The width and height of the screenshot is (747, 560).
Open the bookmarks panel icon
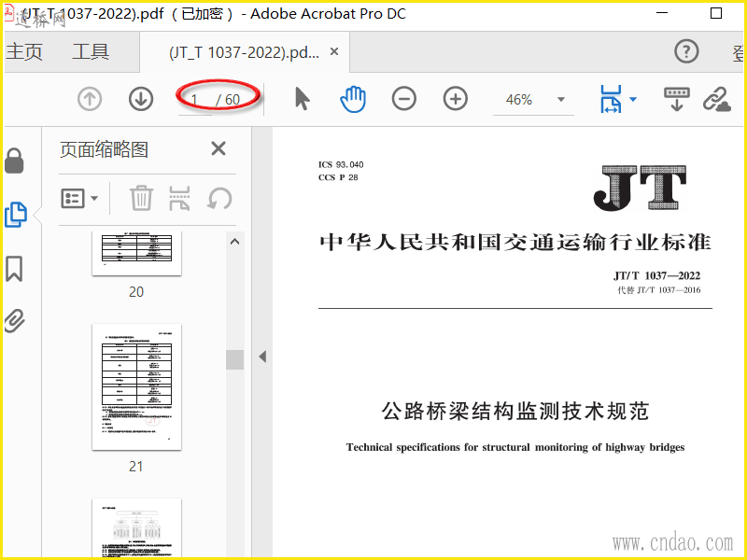click(14, 269)
